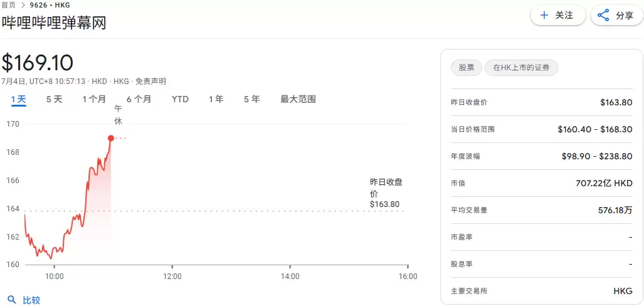Viewport: 644px width, 306px height.
Task: Select the 1 天 time range tab
Action: [18, 99]
